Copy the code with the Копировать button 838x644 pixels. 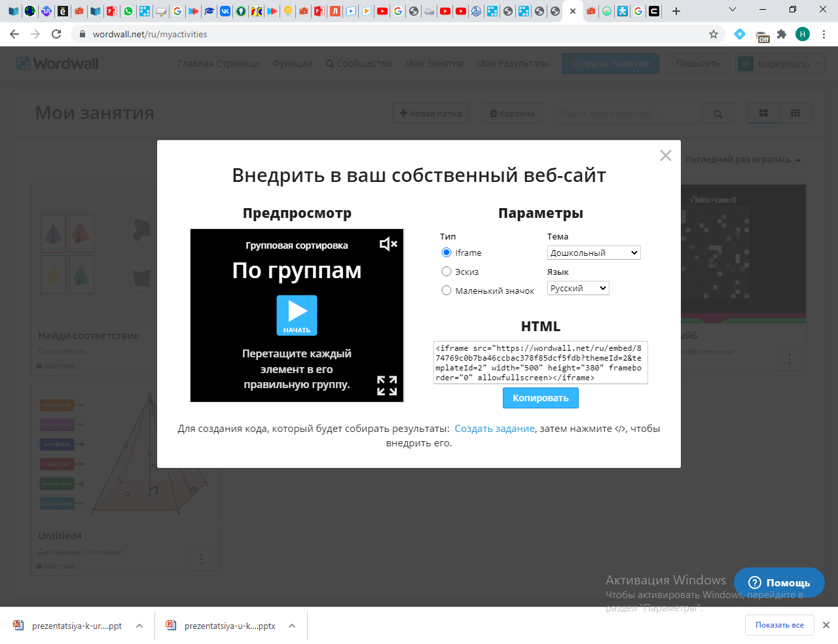click(x=541, y=398)
